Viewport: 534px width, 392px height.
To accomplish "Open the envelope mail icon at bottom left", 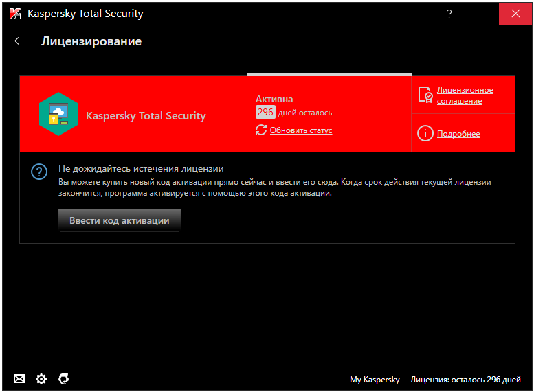I will [19, 378].
